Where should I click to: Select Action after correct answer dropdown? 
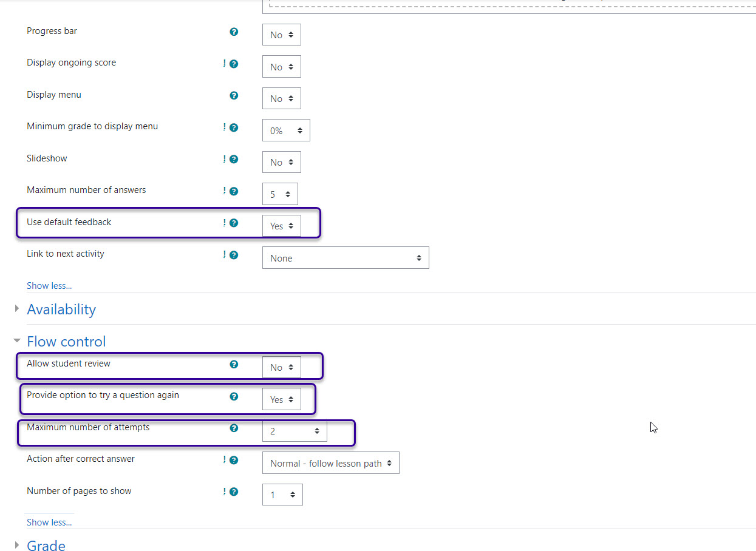point(330,463)
